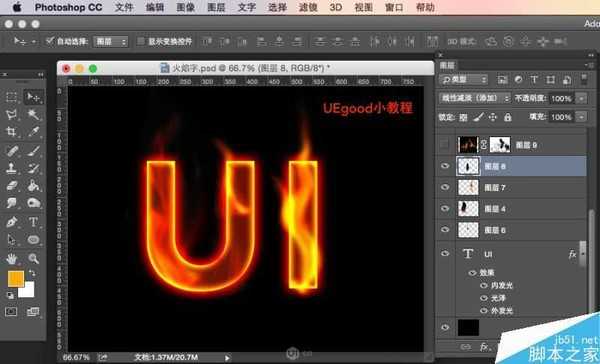Image resolution: width=600 pixels, height=364 pixels.
Task: Select the Crop tool
Action: 11,132
